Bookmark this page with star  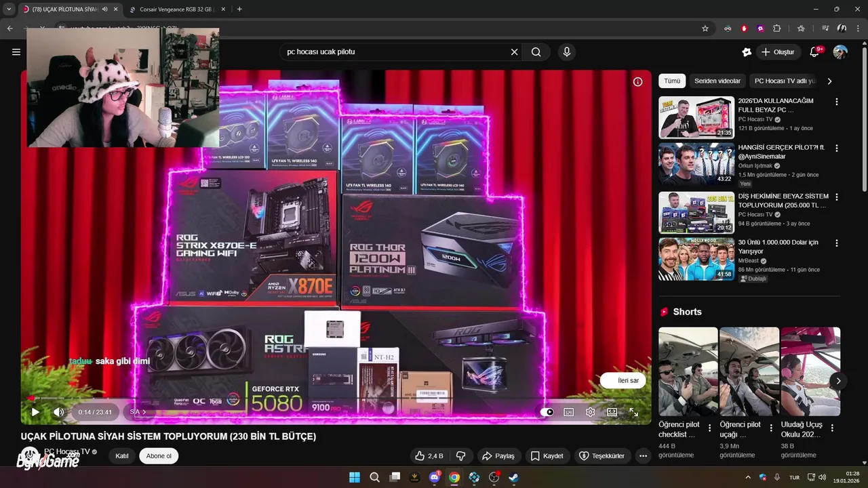705,28
